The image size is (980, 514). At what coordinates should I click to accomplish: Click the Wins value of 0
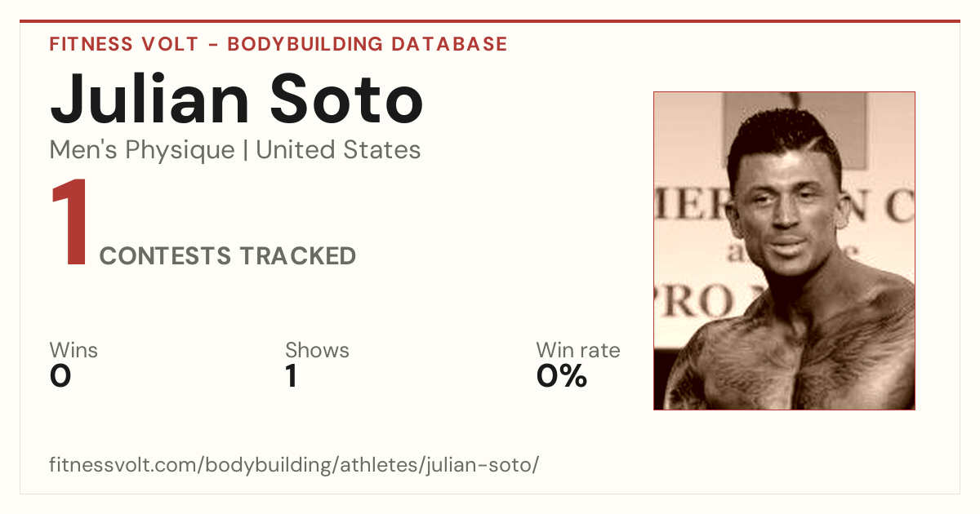60,376
